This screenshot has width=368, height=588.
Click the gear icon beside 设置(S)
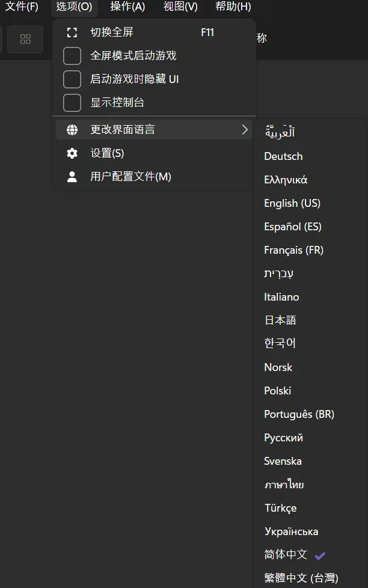pos(72,153)
